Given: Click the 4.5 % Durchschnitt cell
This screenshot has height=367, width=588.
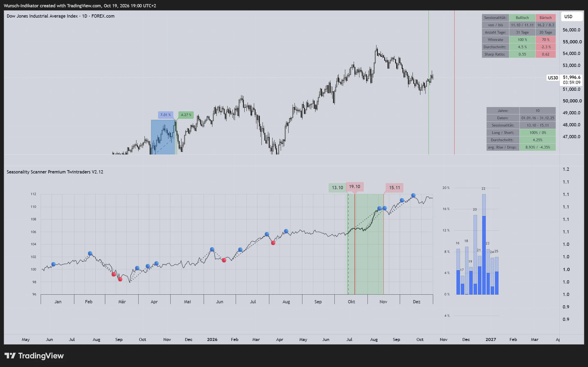Looking at the screenshot, I should (x=522, y=47).
